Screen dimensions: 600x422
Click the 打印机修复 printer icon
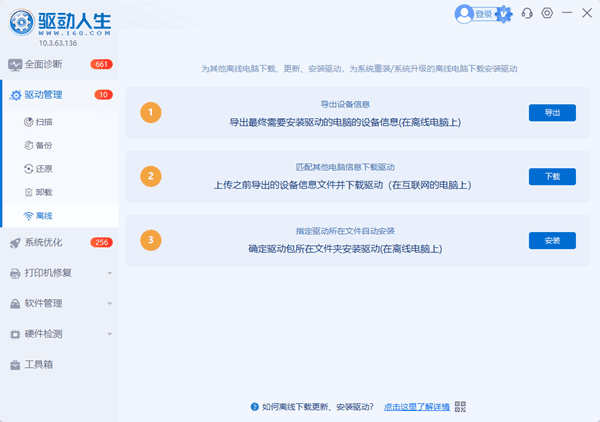coord(15,274)
